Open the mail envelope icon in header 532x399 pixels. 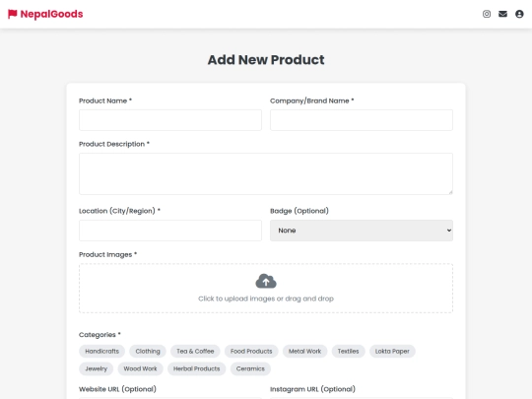pyautogui.click(x=502, y=14)
